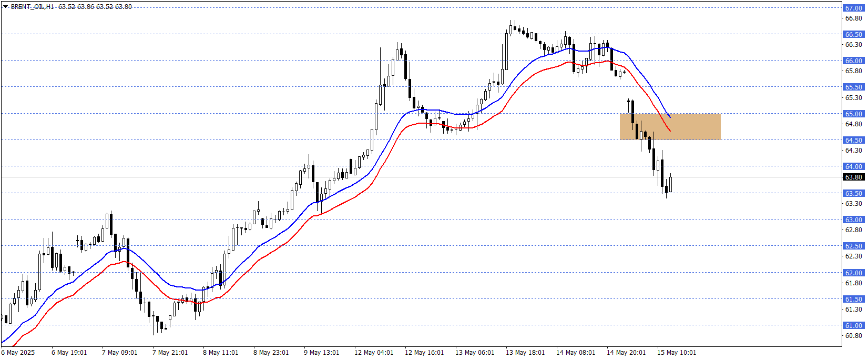Click the 66.00 price level label
The image size is (868, 359).
[854, 61]
